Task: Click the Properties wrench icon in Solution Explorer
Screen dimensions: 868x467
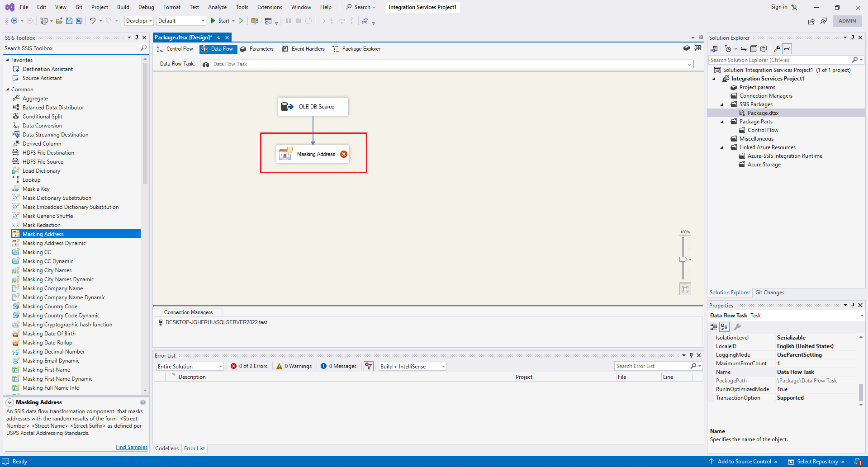Action: [777, 49]
